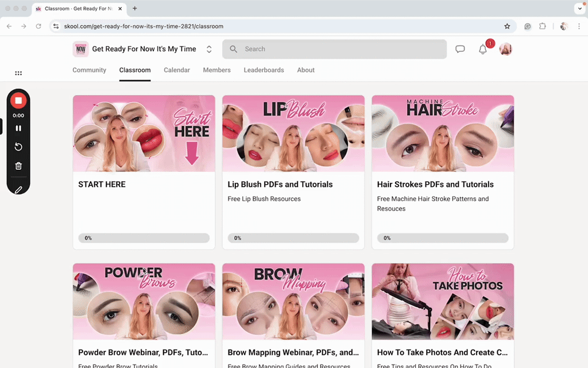Click Brow Mapping Webinar course title
The image size is (588, 368).
point(293,352)
